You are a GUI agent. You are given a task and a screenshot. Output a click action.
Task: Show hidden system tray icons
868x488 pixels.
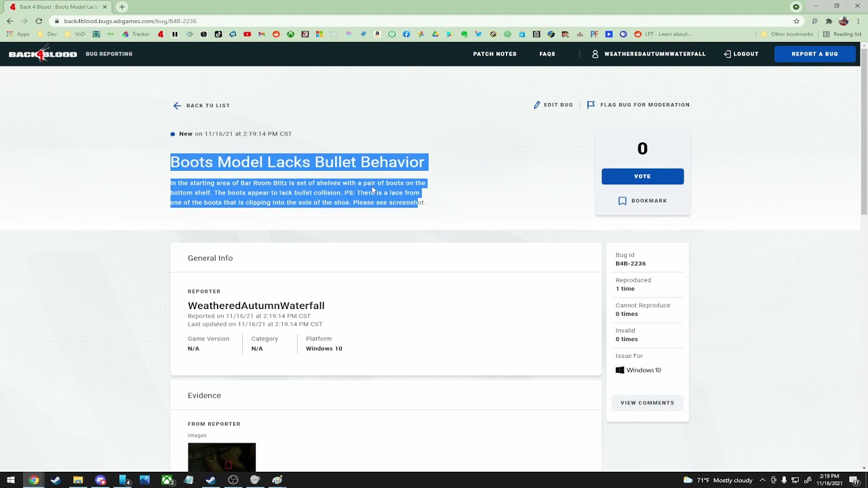pyautogui.click(x=762, y=480)
